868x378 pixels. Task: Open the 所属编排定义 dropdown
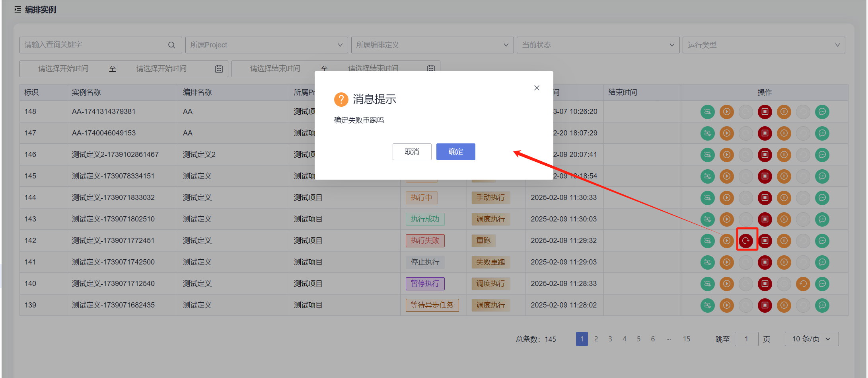pyautogui.click(x=432, y=45)
